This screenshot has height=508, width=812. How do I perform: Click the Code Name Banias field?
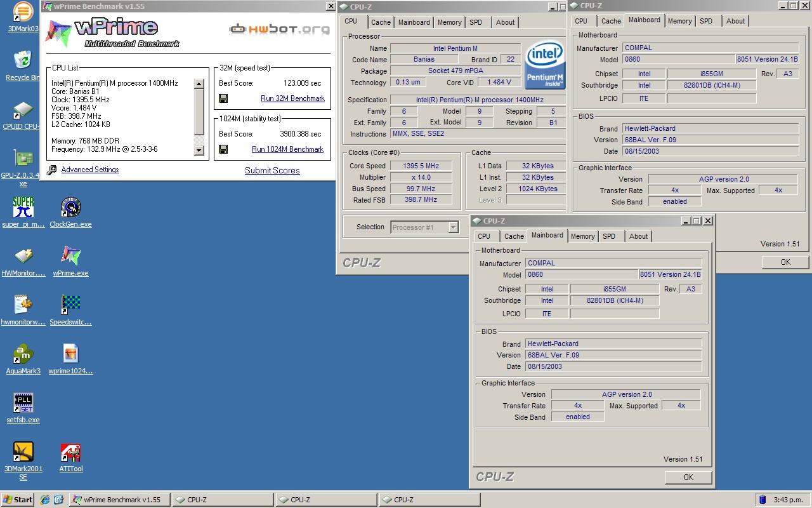coord(424,60)
